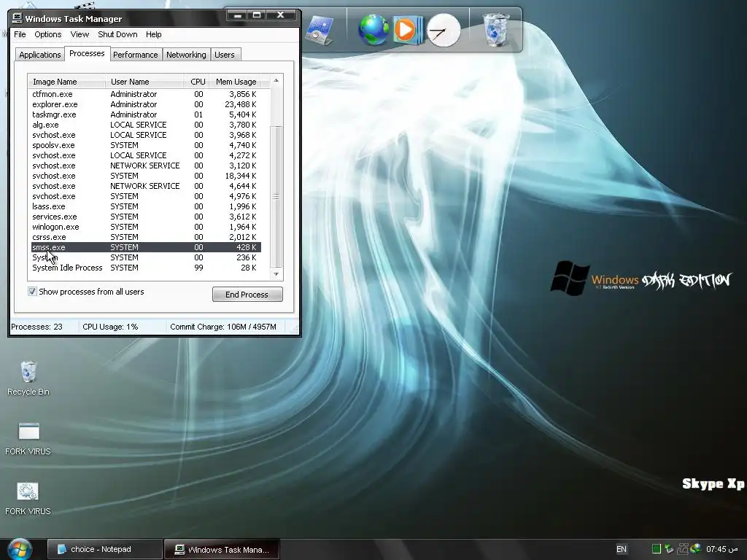Click Windows Task Manager taskbar button
This screenshot has width=747, height=560.
pyautogui.click(x=222, y=550)
